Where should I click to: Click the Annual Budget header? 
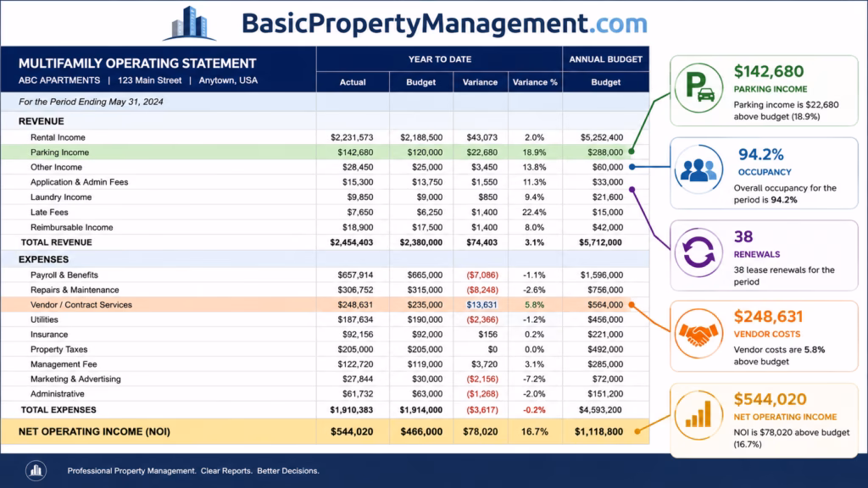point(605,59)
